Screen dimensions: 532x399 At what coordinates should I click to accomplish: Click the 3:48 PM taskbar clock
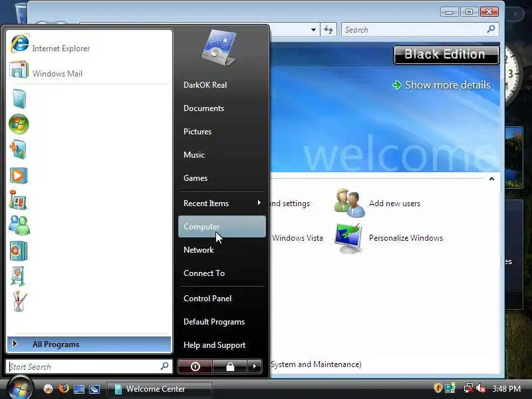click(x=506, y=388)
